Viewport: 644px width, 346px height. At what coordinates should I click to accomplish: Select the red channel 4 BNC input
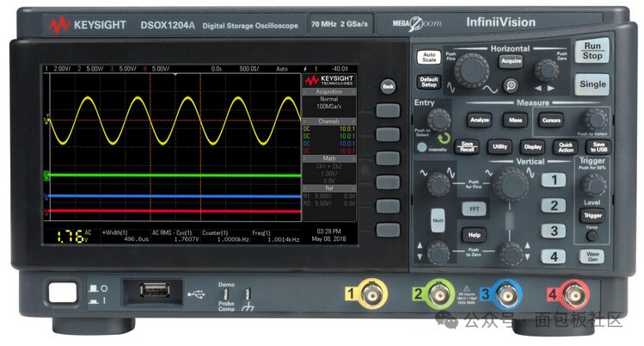[574, 294]
